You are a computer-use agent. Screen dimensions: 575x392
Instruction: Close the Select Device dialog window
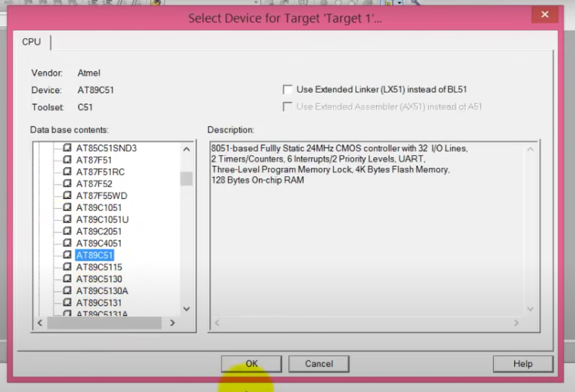pyautogui.click(x=544, y=15)
